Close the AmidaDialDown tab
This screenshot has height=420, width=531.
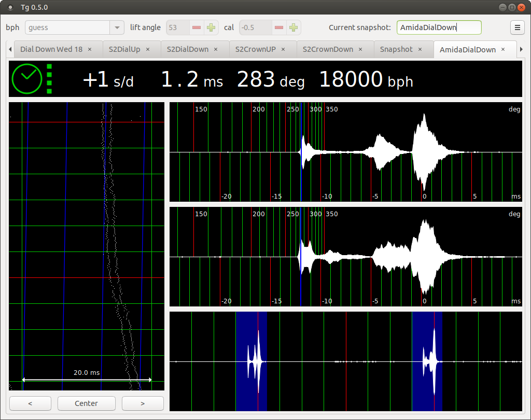[503, 49]
